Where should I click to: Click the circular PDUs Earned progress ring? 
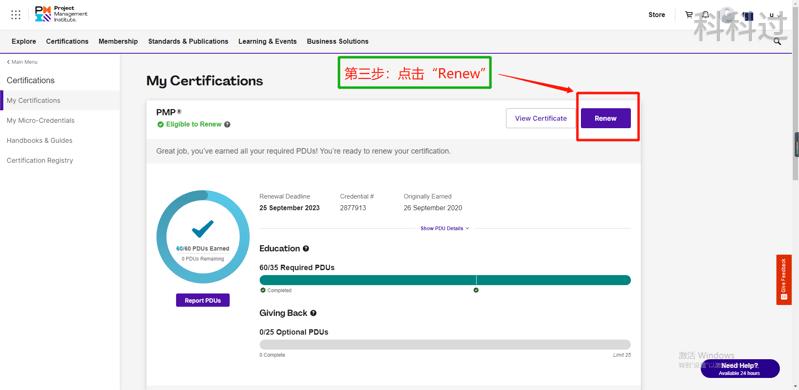(x=203, y=237)
